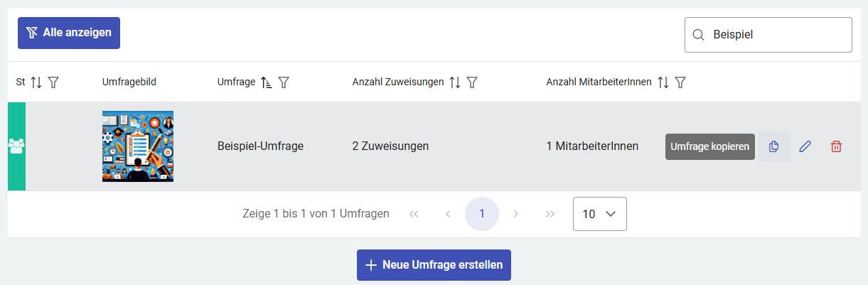Click Neue Umfrage erstellen button
868x285 pixels.
(x=434, y=265)
